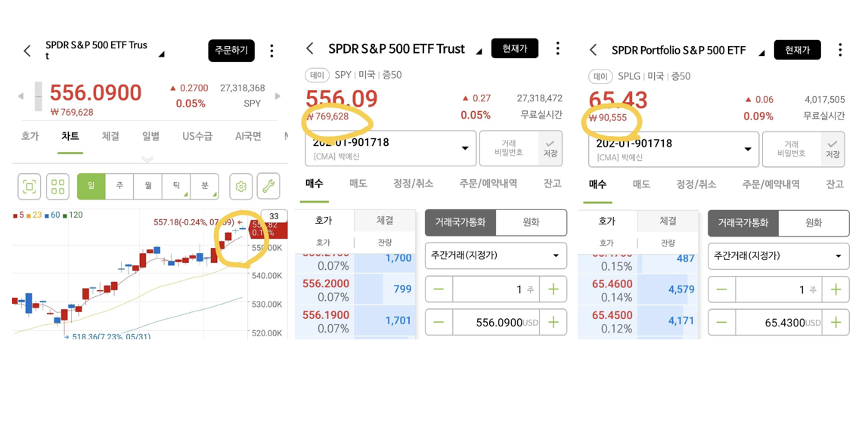Tap the 거래 비밀번호 input field for SPY

point(510,148)
